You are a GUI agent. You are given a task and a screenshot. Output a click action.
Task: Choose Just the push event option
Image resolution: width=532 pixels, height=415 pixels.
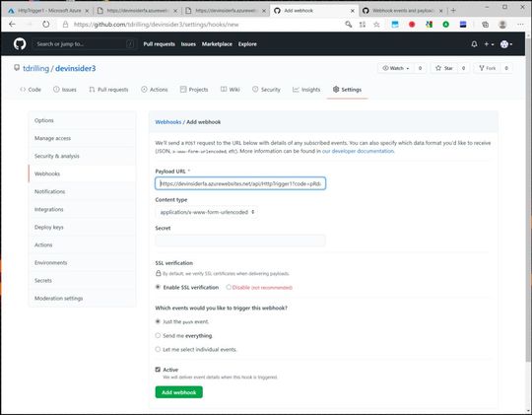pos(158,321)
